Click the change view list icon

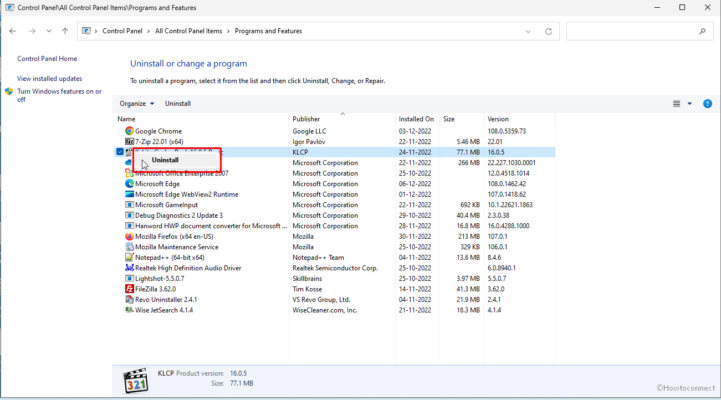coord(676,104)
